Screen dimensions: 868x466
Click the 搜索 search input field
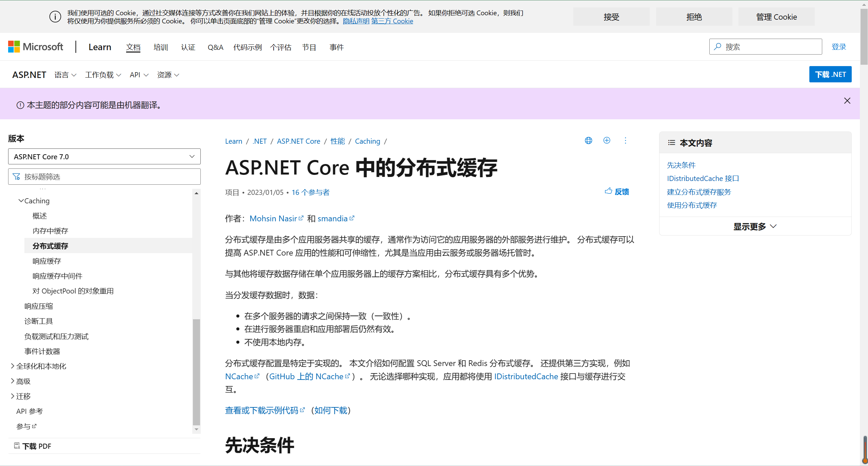coord(766,47)
